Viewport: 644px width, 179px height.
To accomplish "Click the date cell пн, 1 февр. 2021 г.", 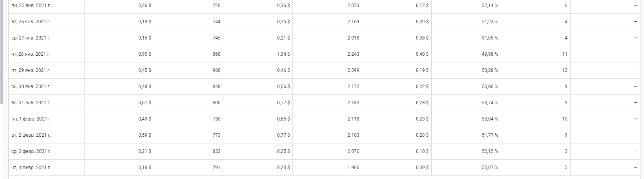I will tap(32, 119).
